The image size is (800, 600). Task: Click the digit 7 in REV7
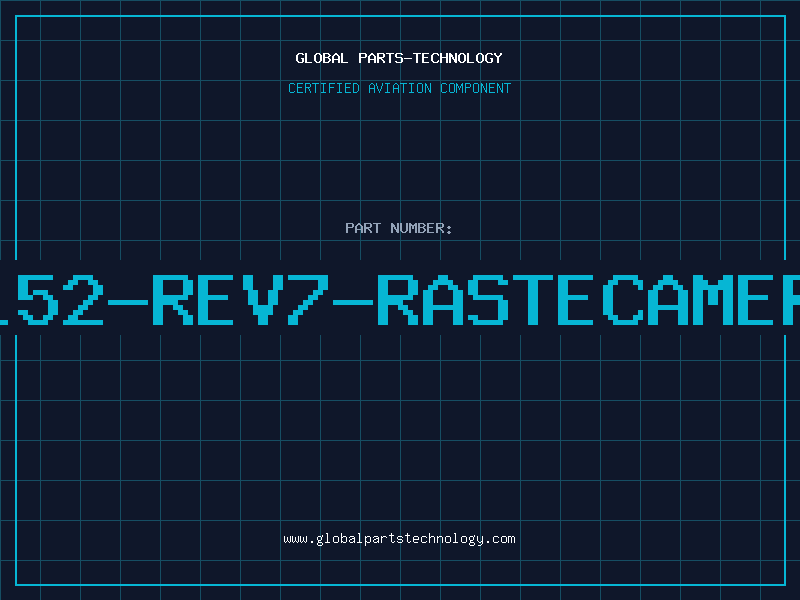click(304, 298)
